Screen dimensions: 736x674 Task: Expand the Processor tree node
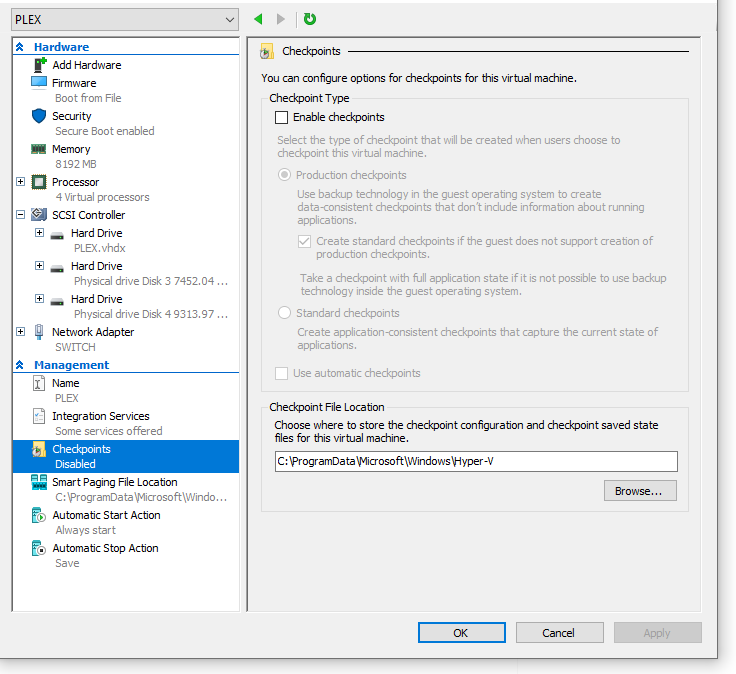click(21, 182)
